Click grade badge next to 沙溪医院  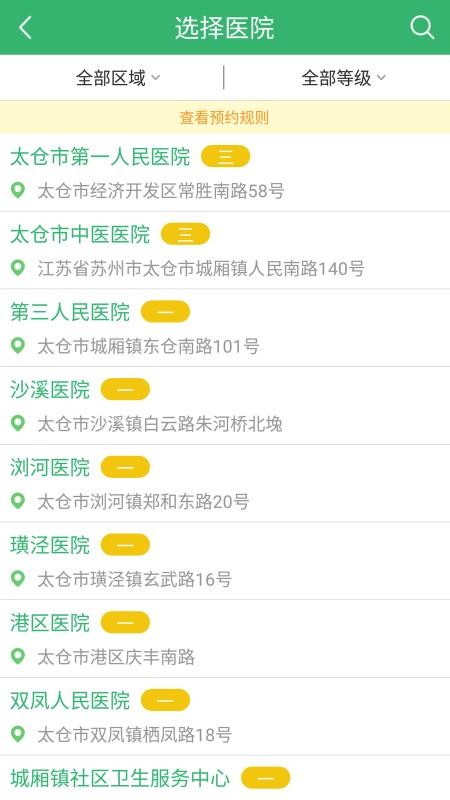coord(125,389)
